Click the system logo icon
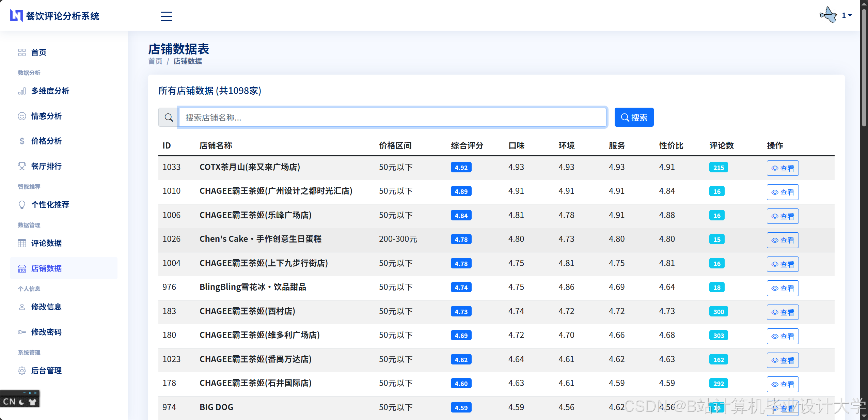868x420 pixels. click(x=16, y=16)
